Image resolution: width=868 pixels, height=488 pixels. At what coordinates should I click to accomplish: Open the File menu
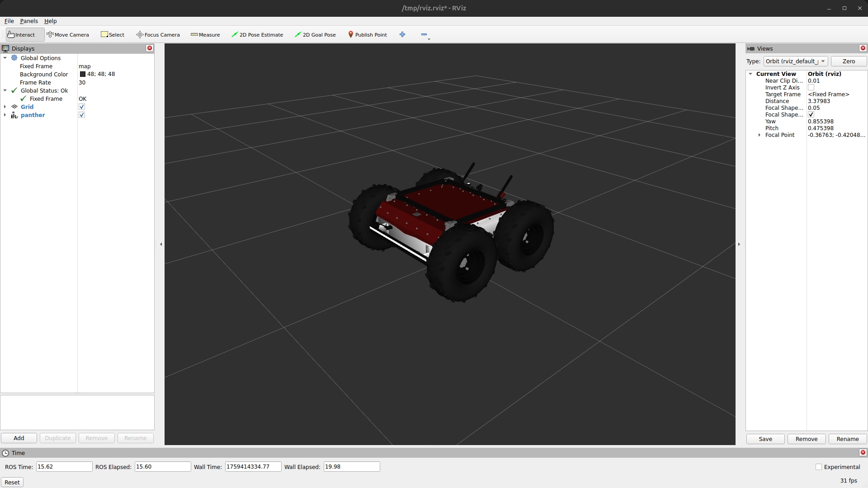pyautogui.click(x=9, y=21)
